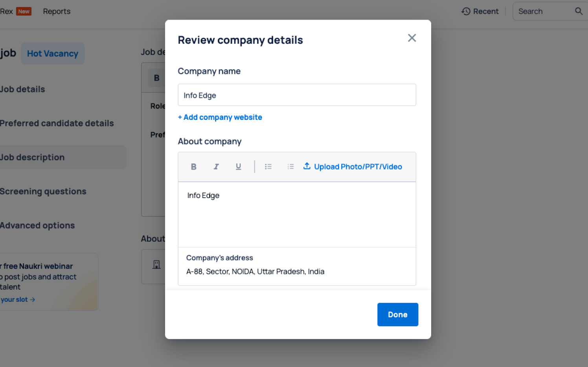The width and height of the screenshot is (588, 367).
Task: Open Preferred candidate details section
Action: click(x=57, y=123)
